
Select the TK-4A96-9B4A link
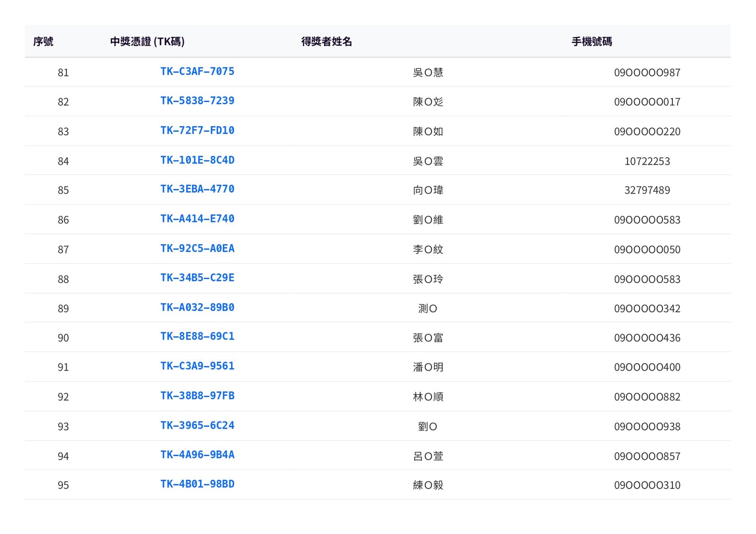[x=197, y=455]
